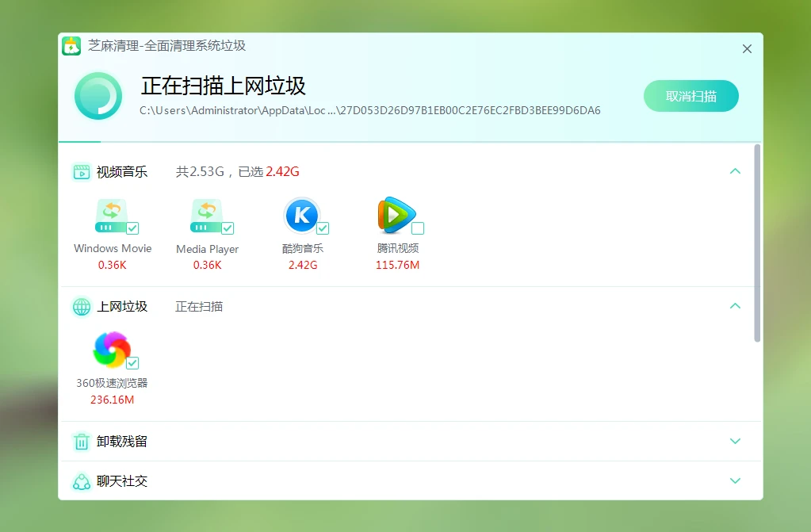Select the 视频音乐 category header label
The image size is (811, 532).
121,172
